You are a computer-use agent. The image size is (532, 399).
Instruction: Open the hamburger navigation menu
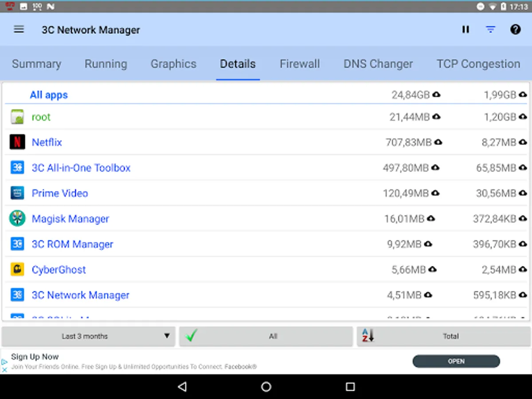(19, 30)
